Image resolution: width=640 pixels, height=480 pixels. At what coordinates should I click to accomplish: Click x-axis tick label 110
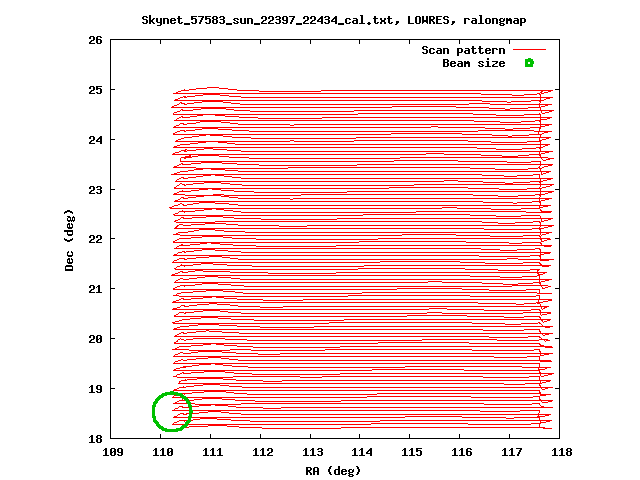(x=163, y=452)
